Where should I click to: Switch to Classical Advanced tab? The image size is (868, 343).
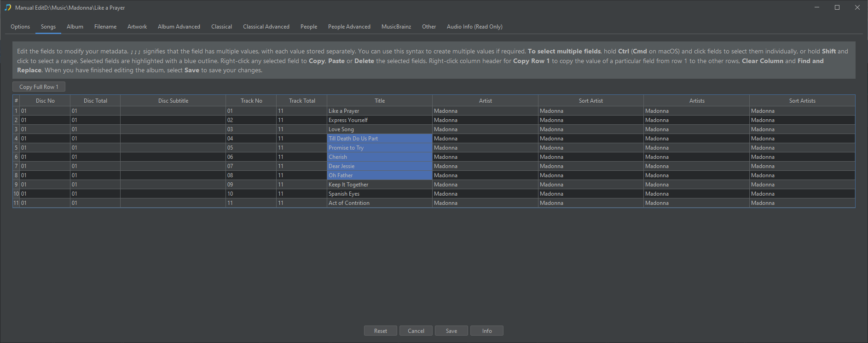[266, 27]
